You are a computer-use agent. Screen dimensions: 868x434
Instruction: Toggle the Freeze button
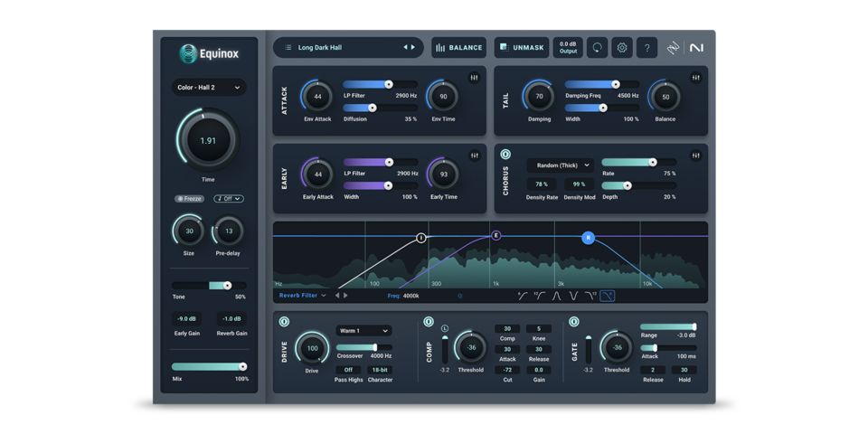point(189,199)
